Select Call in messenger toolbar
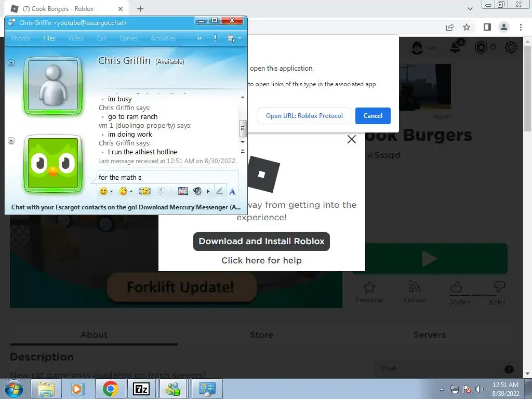Image resolution: width=532 pixels, height=399 pixels. 101,38
